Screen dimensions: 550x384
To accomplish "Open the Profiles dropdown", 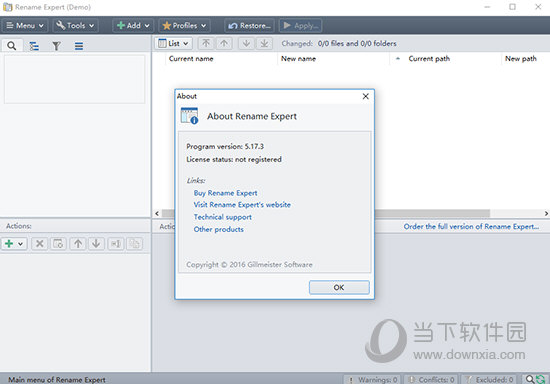I will [185, 26].
